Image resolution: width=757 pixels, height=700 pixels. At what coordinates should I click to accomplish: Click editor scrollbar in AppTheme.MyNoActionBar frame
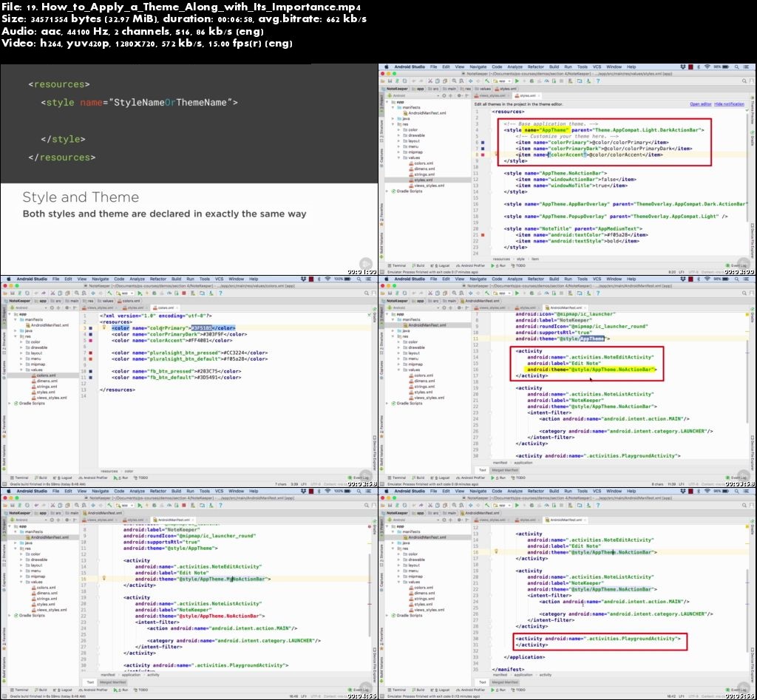[370, 597]
